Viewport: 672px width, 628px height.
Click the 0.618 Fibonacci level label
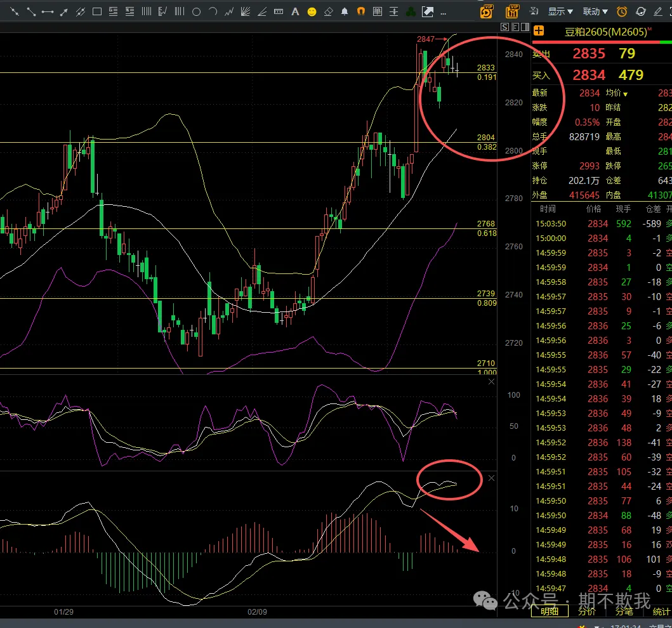(x=487, y=233)
